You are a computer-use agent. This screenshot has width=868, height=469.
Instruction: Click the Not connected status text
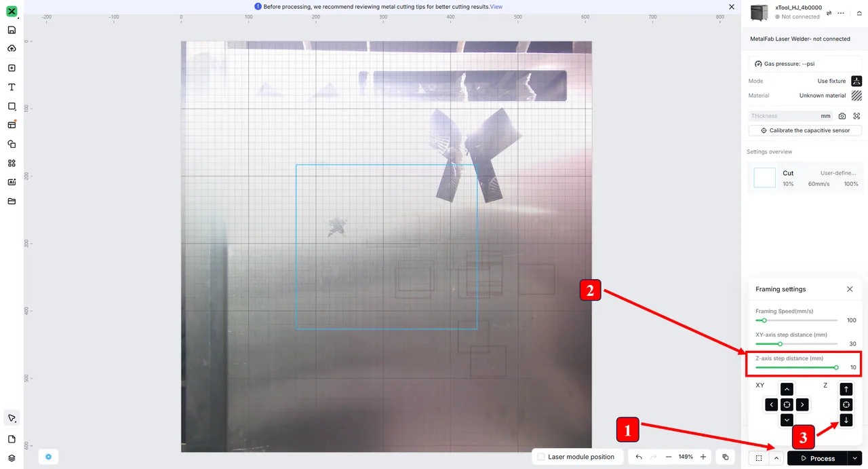click(800, 17)
